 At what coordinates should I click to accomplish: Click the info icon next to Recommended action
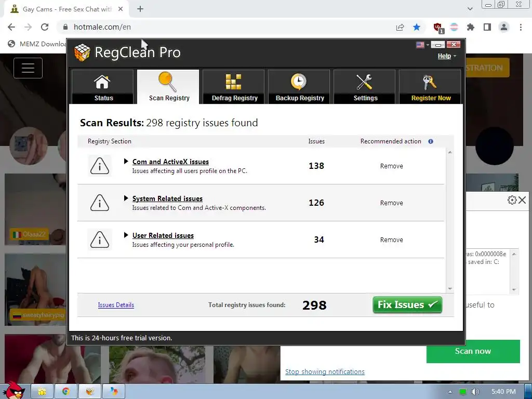point(431,141)
